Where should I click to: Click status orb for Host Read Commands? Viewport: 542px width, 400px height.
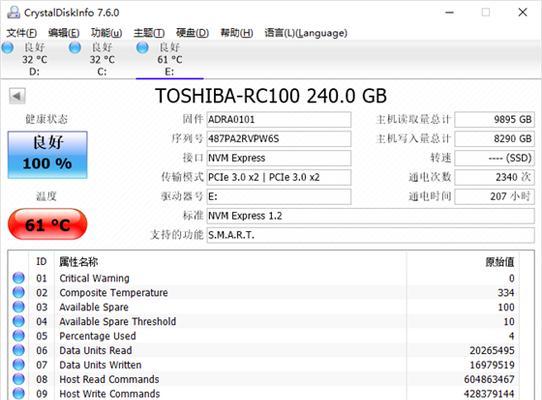(19, 379)
